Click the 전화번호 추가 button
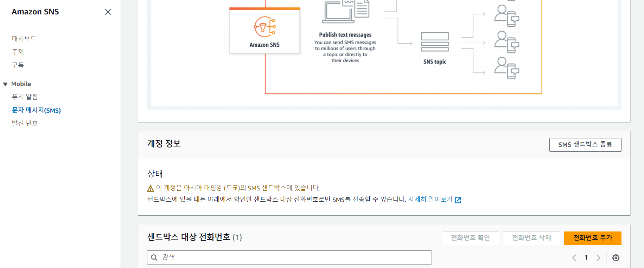Viewport: 644px width, 268px height. pyautogui.click(x=593, y=238)
